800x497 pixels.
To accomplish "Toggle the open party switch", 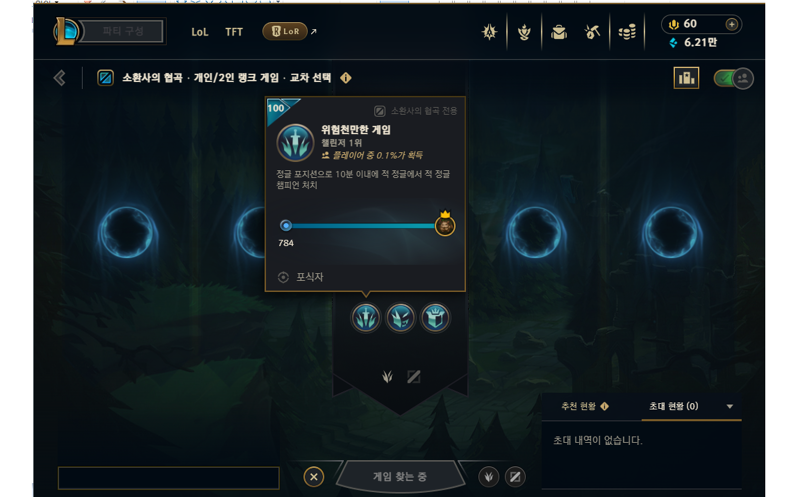I will point(733,79).
